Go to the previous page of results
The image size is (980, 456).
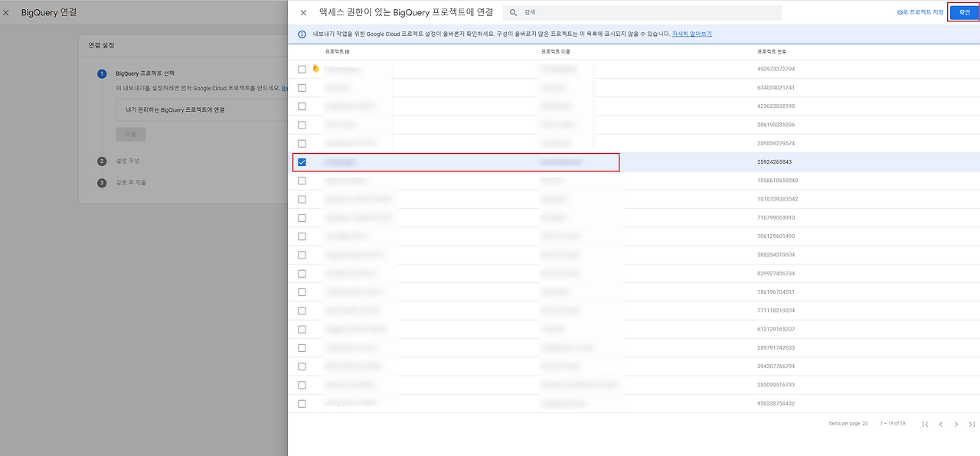click(940, 424)
